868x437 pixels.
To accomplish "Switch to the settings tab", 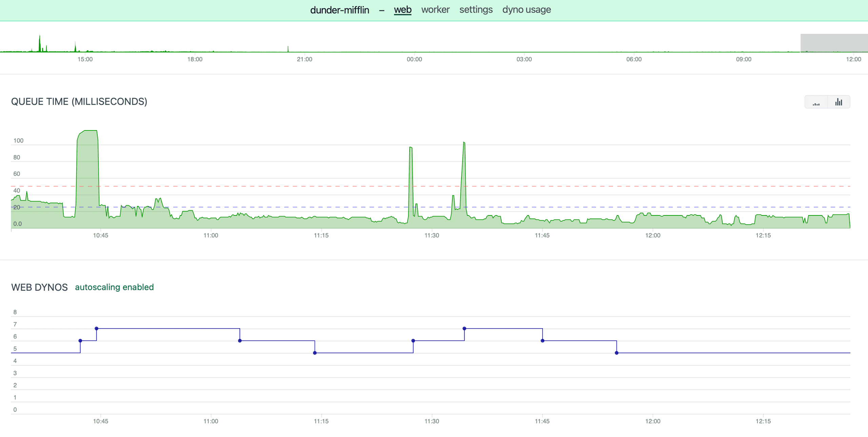I will tap(476, 9).
